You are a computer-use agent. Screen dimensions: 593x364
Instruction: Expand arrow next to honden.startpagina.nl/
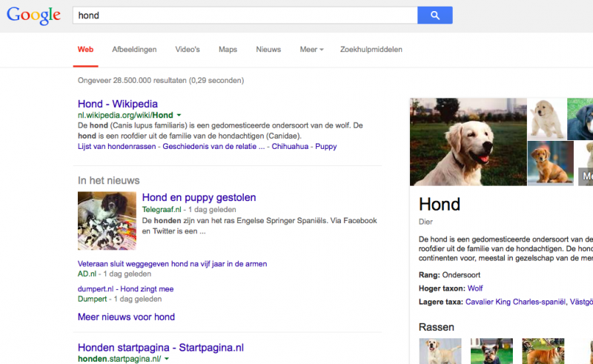(166, 359)
